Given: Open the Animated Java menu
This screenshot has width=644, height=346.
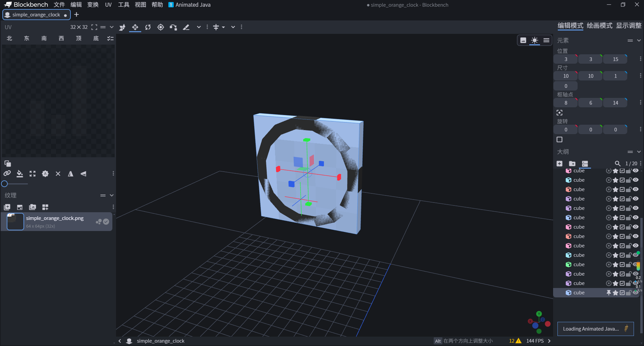Looking at the screenshot, I should coord(190,5).
